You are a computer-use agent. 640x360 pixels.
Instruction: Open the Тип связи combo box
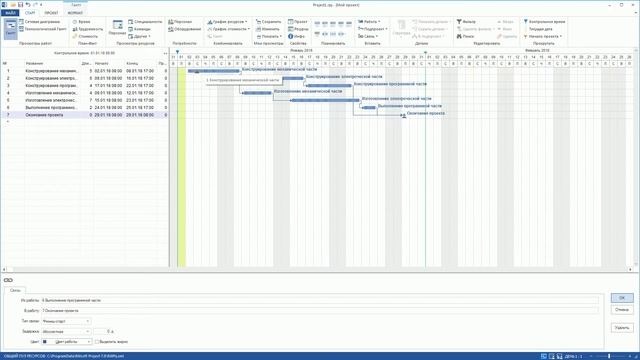coord(66,321)
